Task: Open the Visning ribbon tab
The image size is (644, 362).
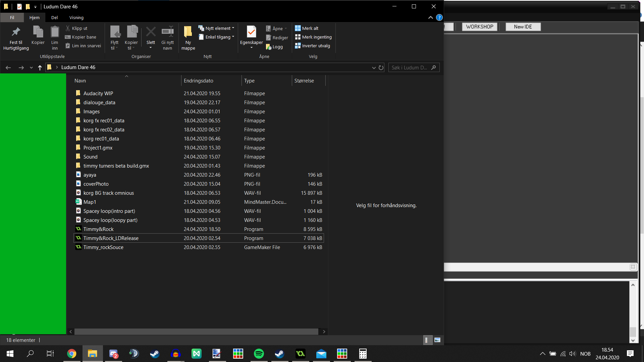Action: [76, 17]
